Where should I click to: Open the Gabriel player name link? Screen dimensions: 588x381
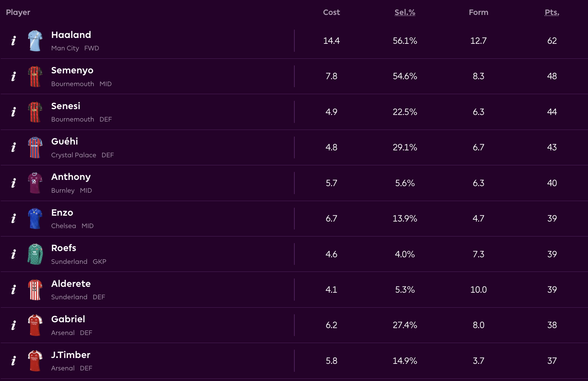[x=68, y=319]
